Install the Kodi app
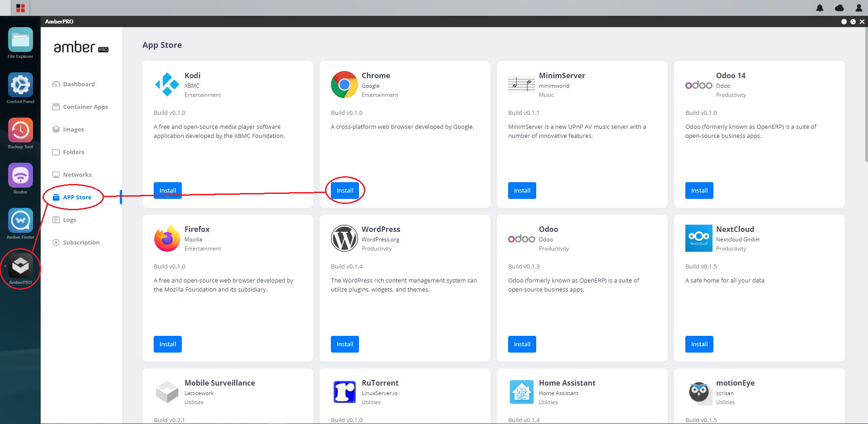Viewport: 868px width, 424px height. pos(168,190)
